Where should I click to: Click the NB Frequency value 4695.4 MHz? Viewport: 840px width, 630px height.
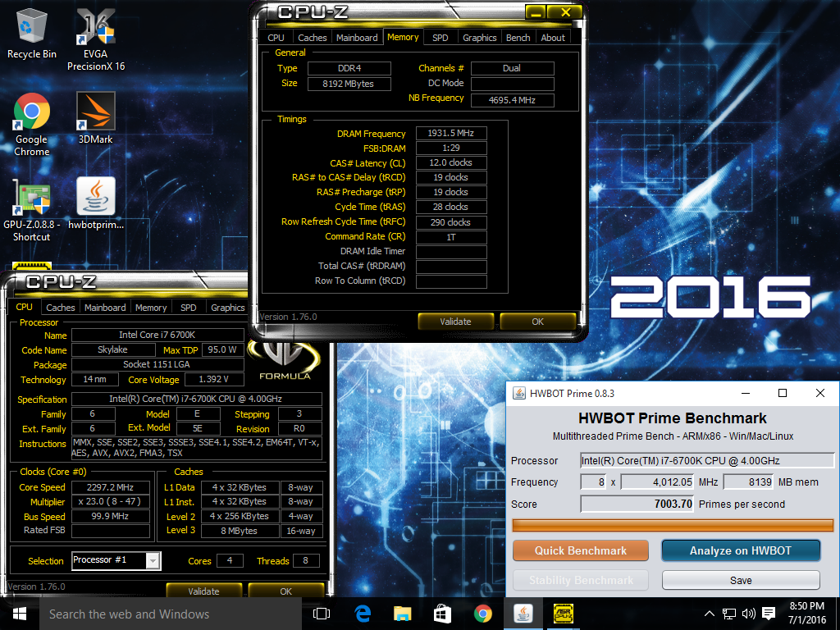[x=512, y=100]
